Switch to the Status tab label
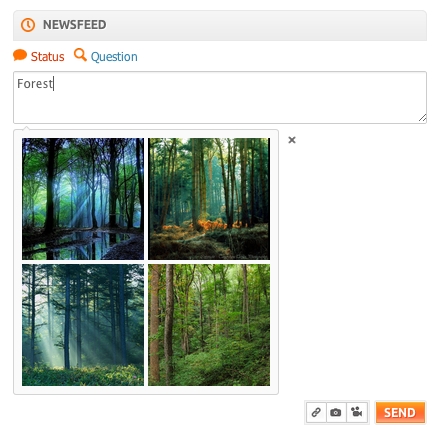This screenshot has height=430, width=438. tap(47, 57)
